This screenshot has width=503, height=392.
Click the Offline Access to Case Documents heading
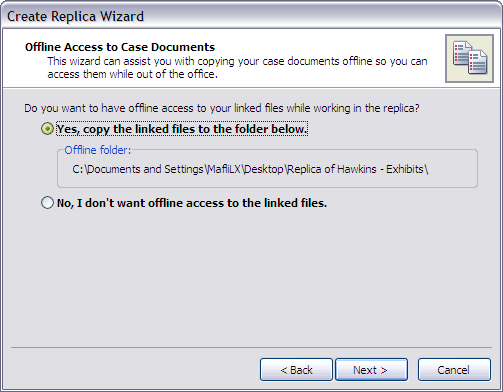(120, 47)
